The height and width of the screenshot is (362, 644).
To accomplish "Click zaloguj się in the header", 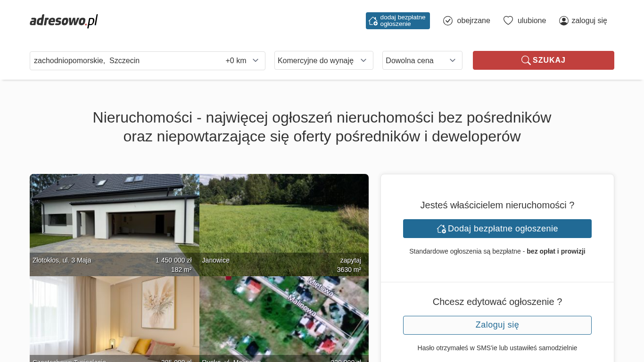I will [x=589, y=21].
